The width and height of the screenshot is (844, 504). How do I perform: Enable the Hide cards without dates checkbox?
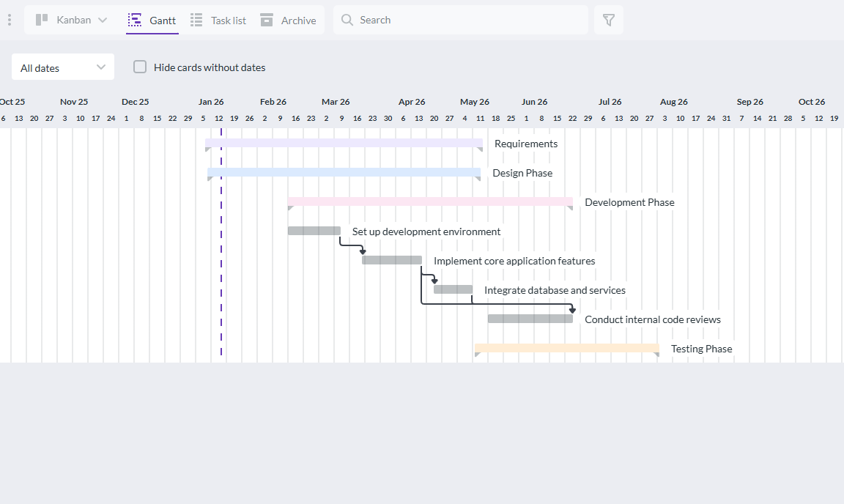pyautogui.click(x=139, y=67)
